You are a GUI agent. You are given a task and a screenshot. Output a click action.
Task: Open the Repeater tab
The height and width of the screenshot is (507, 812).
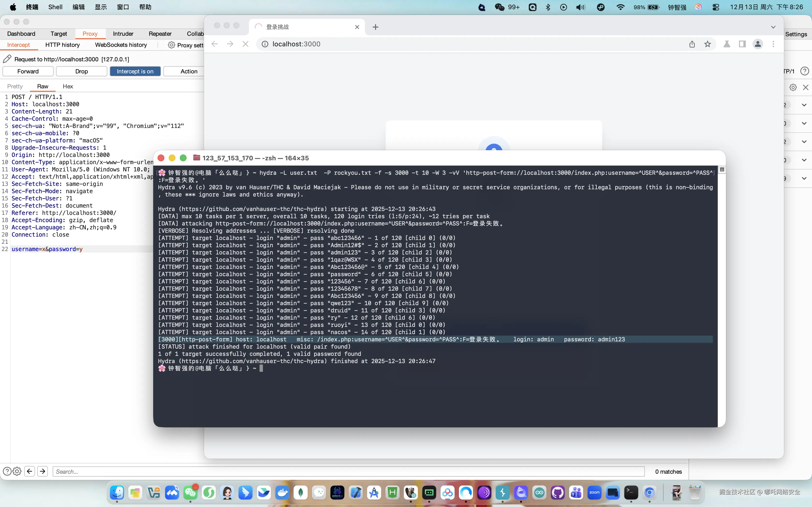point(160,34)
